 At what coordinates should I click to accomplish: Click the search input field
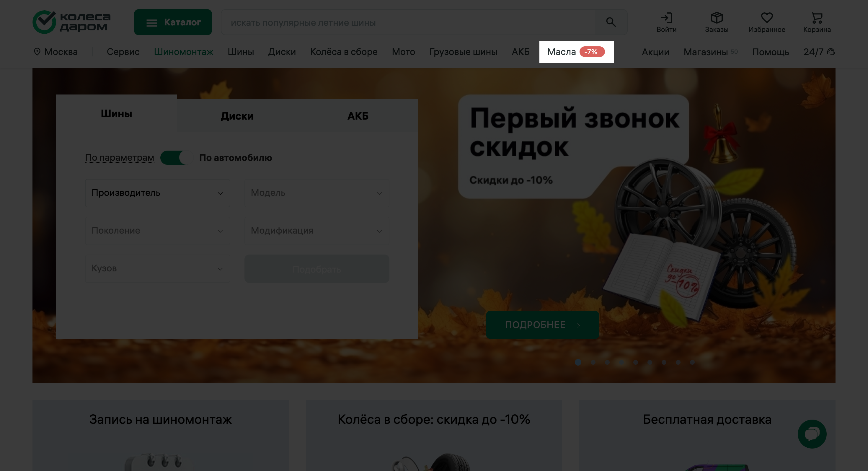[x=411, y=22]
